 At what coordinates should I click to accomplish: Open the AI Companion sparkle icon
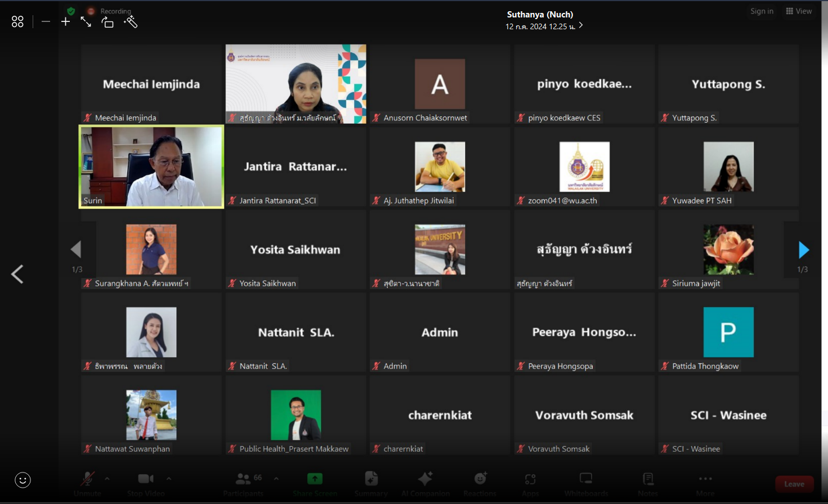(425, 479)
